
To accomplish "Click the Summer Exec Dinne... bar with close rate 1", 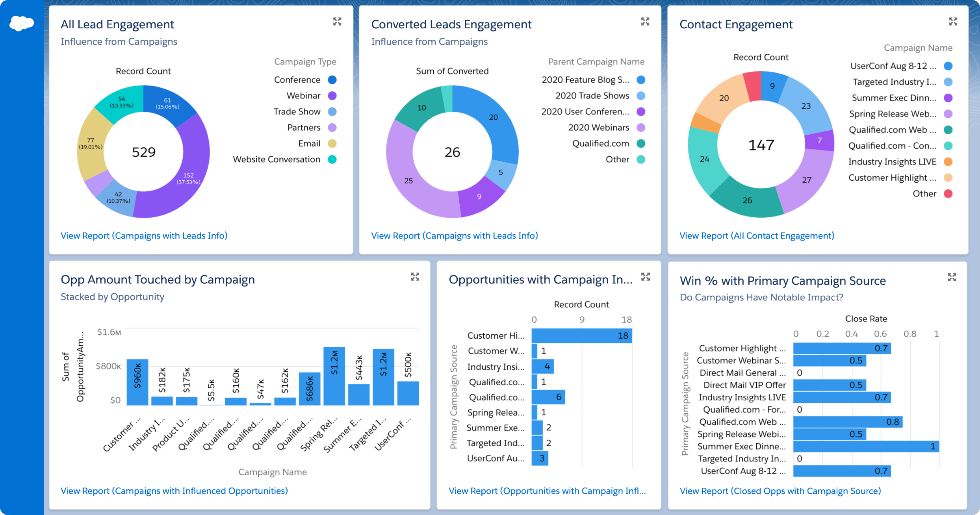I will pos(866,446).
